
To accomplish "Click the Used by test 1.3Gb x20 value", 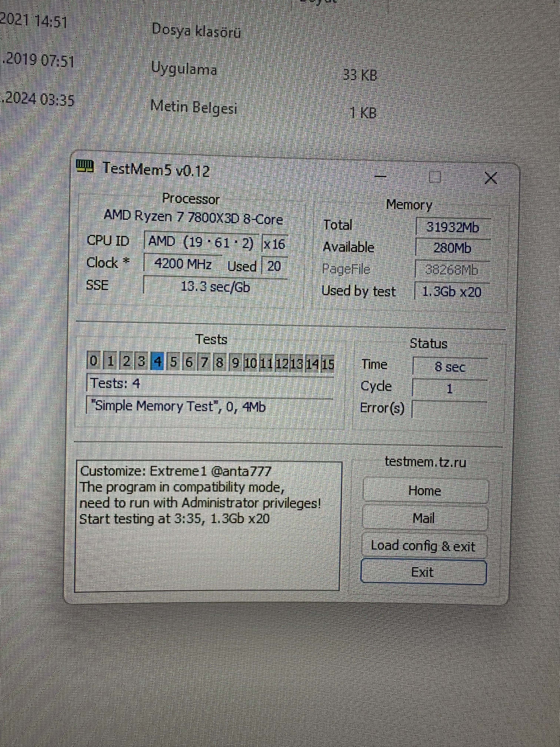I will point(452,291).
